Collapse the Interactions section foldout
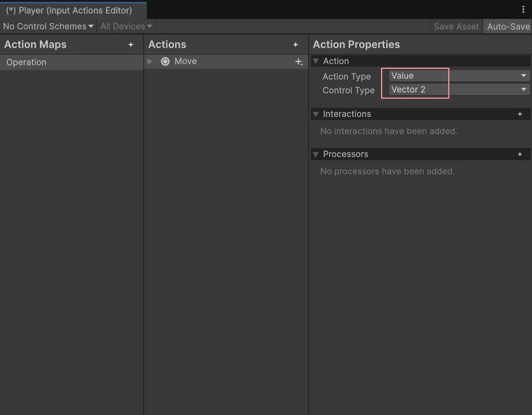Screen dimensions: 532x415 (316, 114)
